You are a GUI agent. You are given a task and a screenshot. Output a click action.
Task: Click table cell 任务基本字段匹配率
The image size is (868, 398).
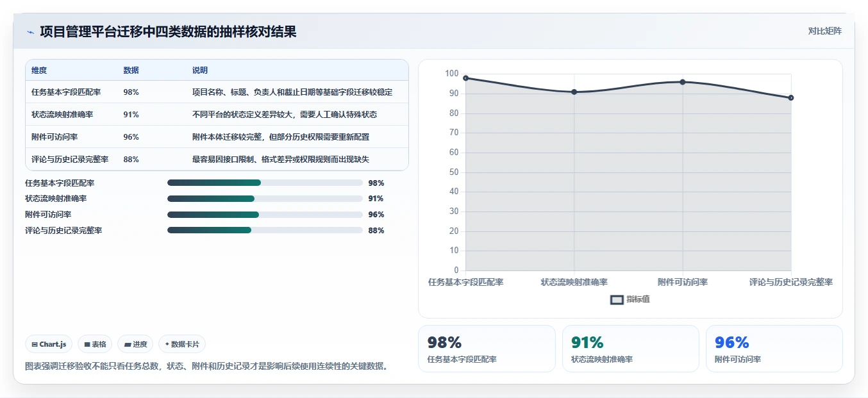coord(66,92)
